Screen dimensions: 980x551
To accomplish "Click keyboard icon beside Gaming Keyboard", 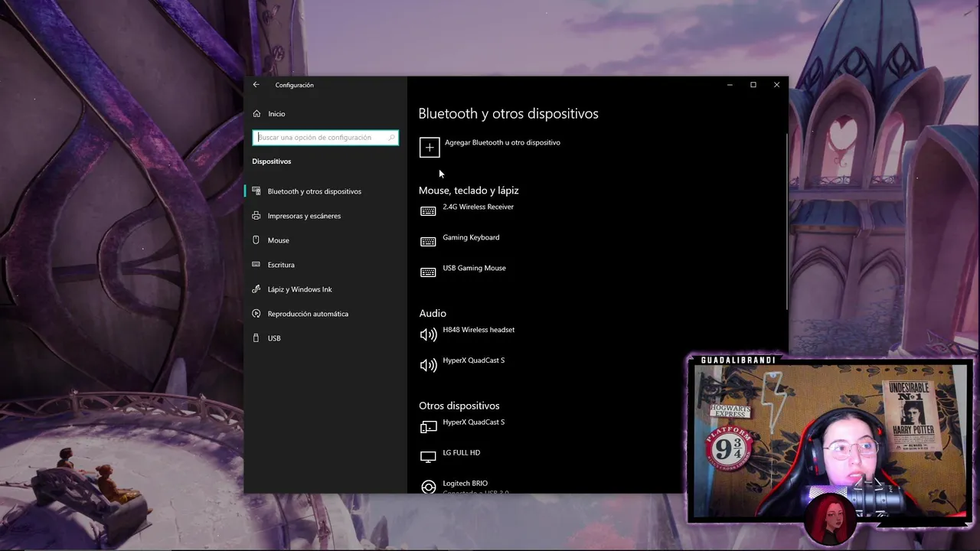I will tap(428, 242).
